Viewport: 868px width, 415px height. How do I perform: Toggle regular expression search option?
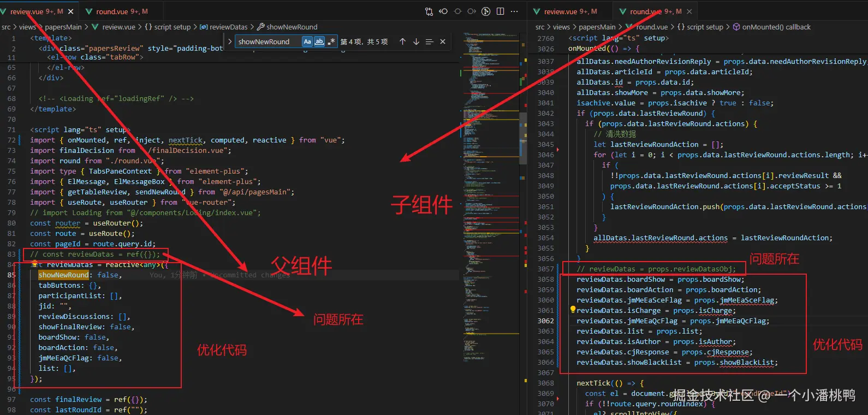pyautogui.click(x=331, y=41)
